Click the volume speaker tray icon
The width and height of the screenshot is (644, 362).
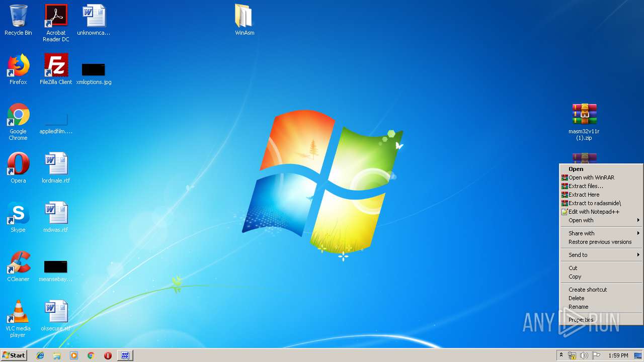click(584, 355)
